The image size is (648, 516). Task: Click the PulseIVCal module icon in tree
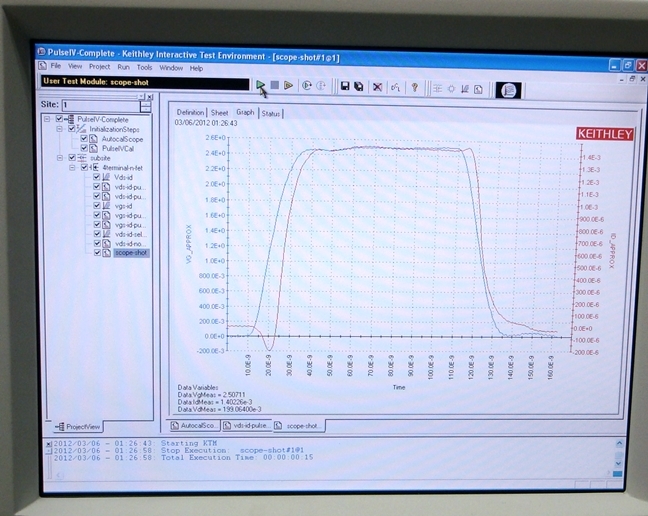click(x=94, y=148)
